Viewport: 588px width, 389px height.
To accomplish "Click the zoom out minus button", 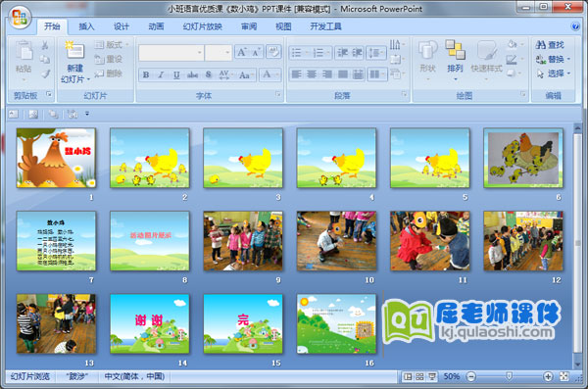I will coord(471,376).
